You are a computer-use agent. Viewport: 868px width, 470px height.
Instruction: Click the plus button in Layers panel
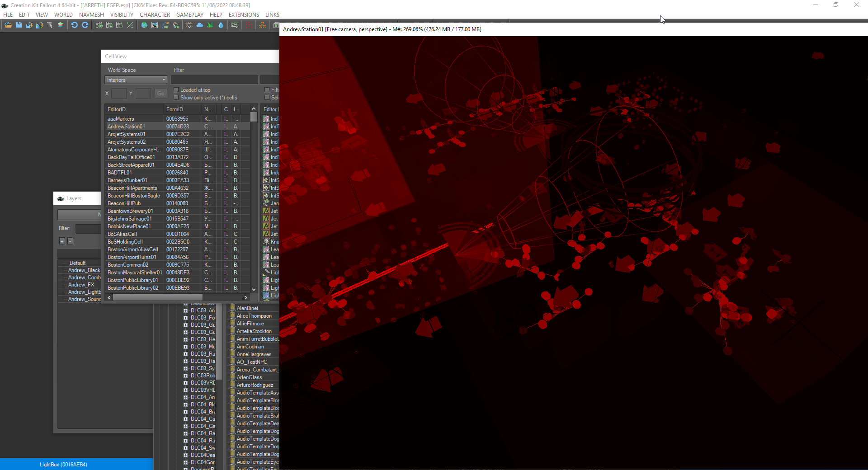pyautogui.click(x=62, y=241)
